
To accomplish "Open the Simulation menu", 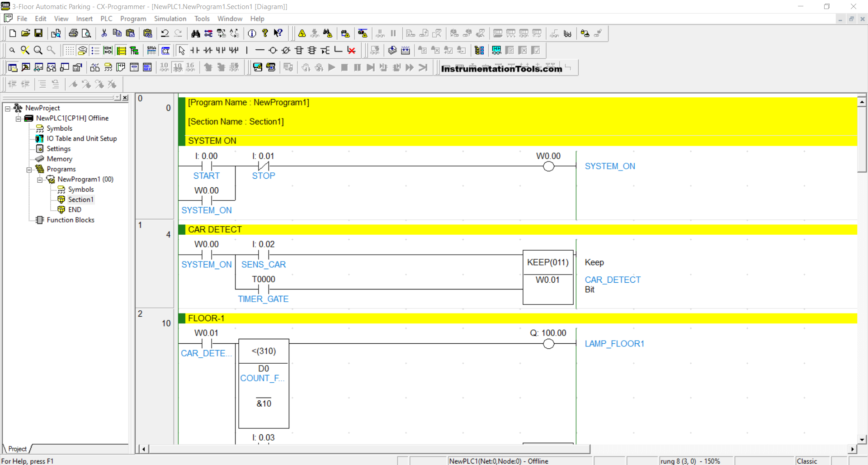I will pyautogui.click(x=170, y=19).
